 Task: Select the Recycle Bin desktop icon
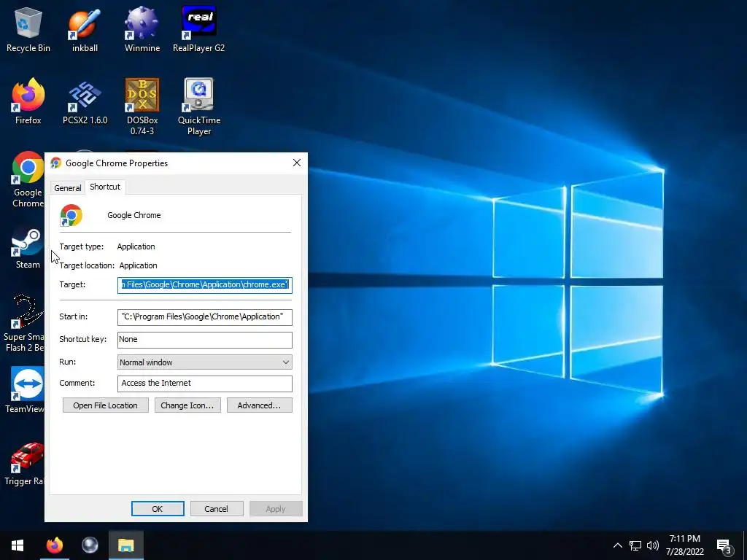28,29
